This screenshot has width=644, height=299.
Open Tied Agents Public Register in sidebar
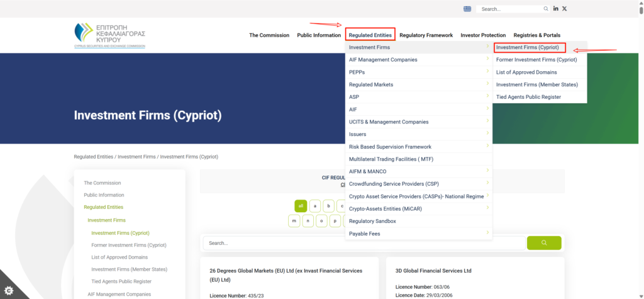coord(121,281)
